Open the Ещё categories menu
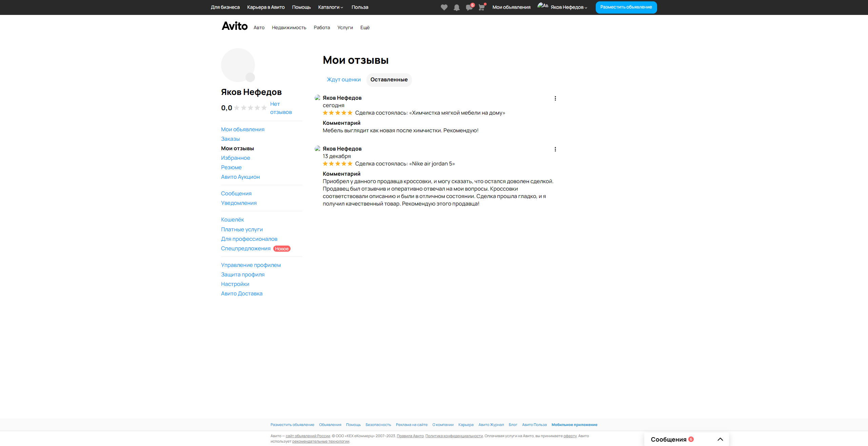 [x=365, y=27]
